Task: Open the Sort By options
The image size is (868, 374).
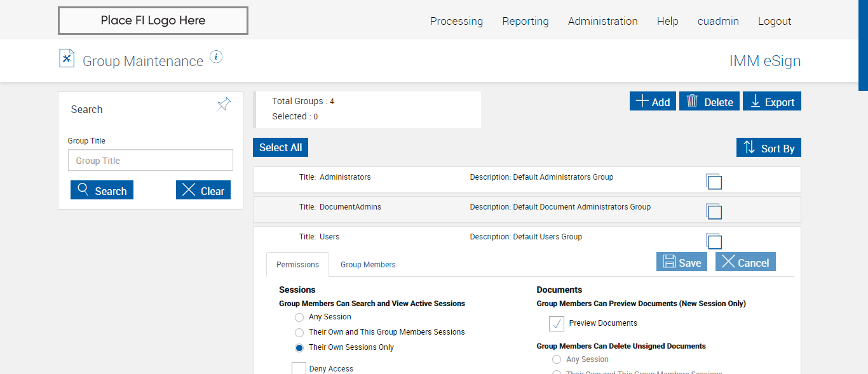Action: [x=769, y=148]
